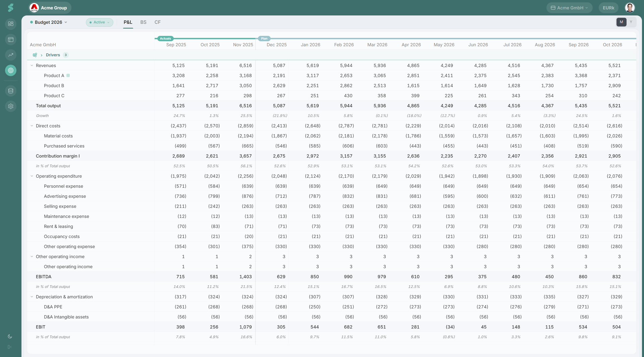The image size is (644, 357).
Task: Click the Acme Group company button
Action: 50,8
